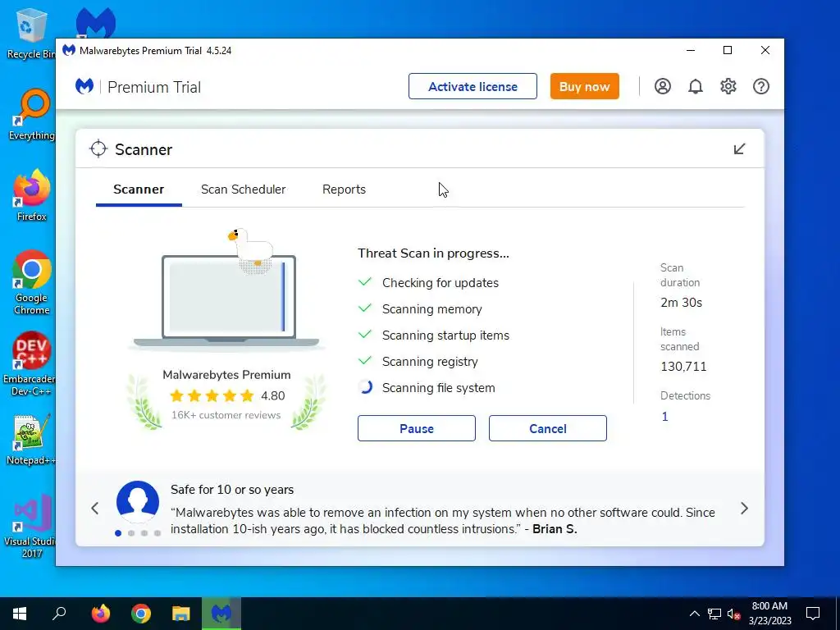Click "Scanning memory" text

coord(431,309)
